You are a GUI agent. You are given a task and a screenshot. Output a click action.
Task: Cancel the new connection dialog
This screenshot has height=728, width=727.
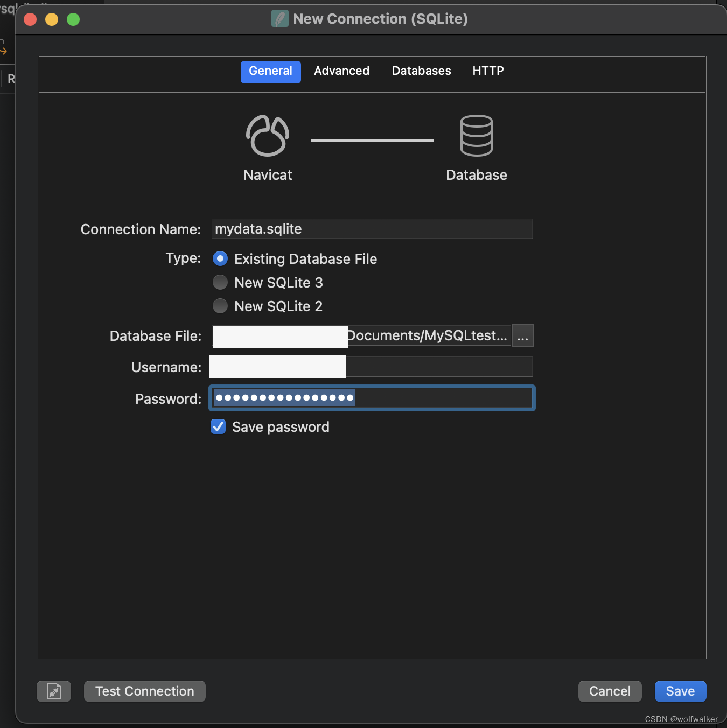pyautogui.click(x=610, y=691)
